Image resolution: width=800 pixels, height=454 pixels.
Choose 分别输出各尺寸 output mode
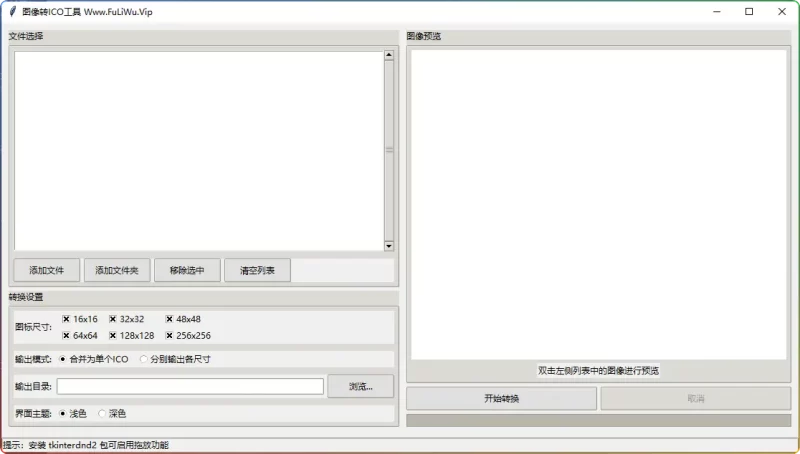coord(144,359)
